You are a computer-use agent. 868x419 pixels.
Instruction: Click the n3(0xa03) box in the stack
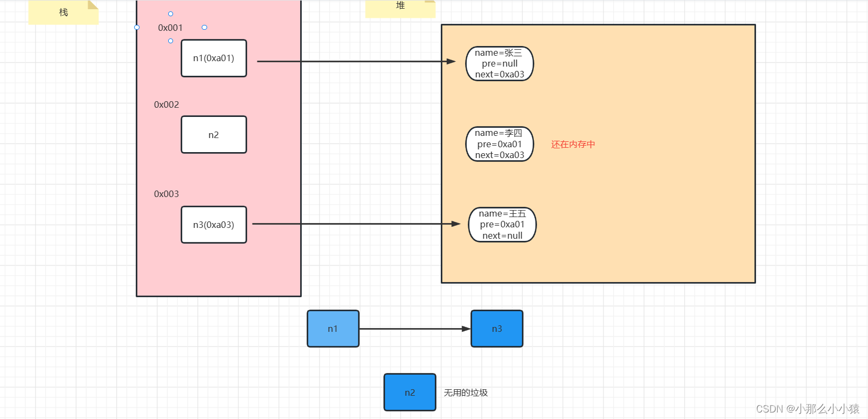click(214, 225)
